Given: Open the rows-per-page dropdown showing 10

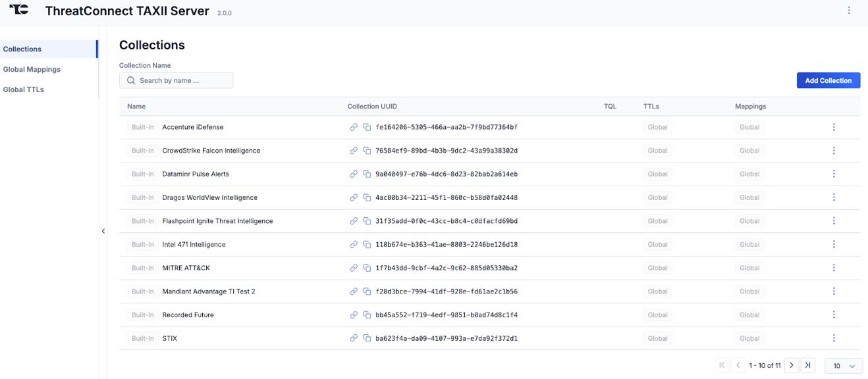Looking at the screenshot, I should (843, 365).
